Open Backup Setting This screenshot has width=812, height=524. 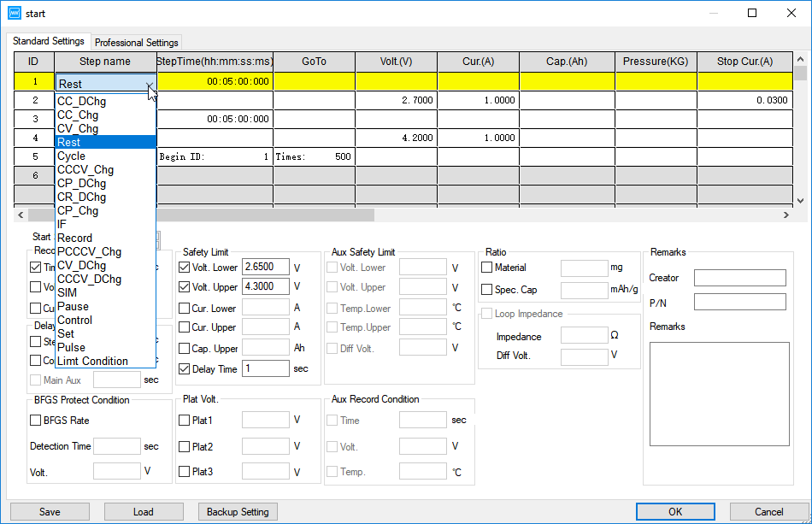238,511
